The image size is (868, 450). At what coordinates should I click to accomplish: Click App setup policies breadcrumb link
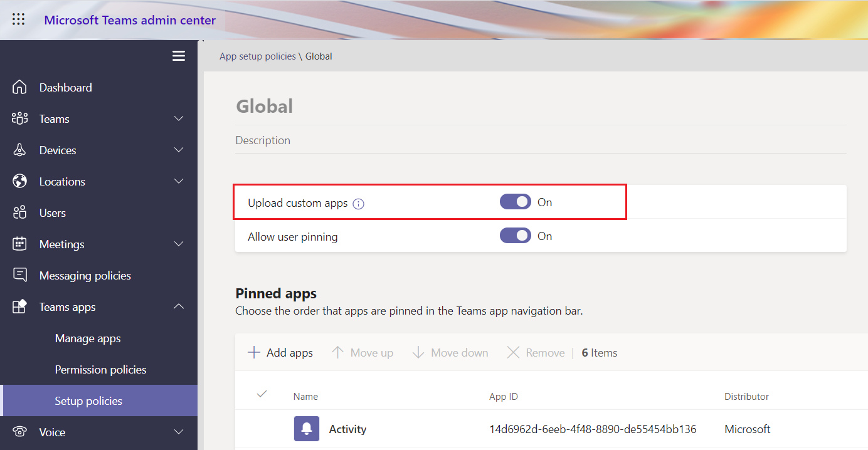tap(257, 56)
